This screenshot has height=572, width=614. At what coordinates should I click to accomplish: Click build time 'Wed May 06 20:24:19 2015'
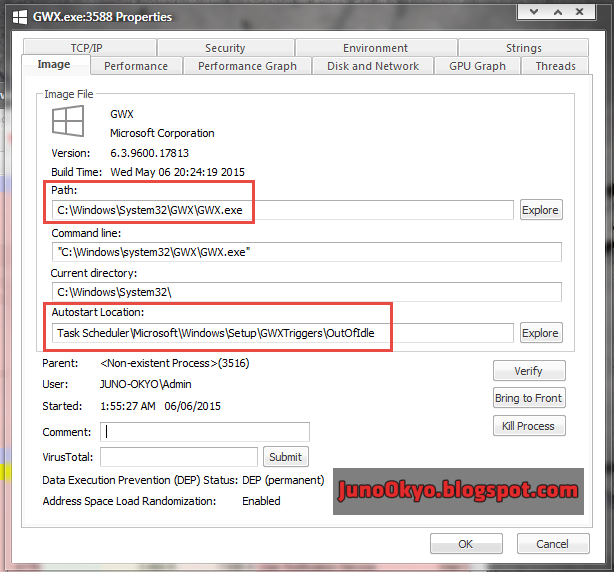[x=178, y=172]
